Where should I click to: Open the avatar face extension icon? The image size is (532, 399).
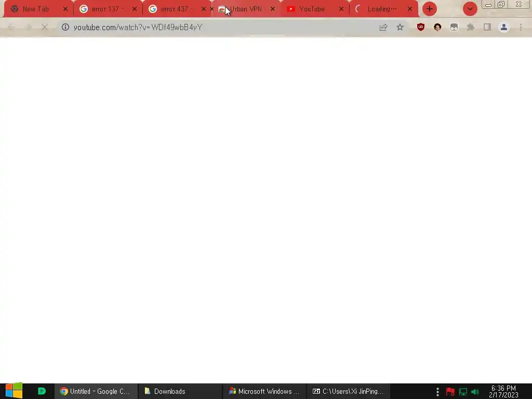(437, 27)
